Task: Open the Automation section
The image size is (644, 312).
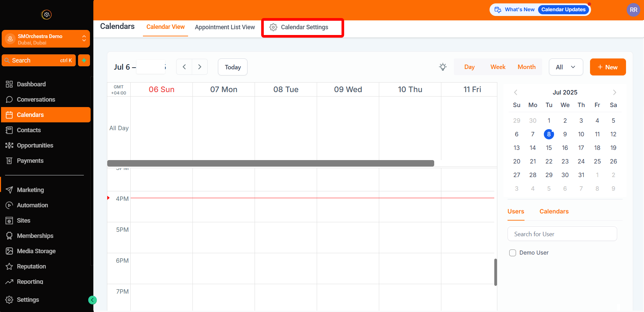Action: 32,205
